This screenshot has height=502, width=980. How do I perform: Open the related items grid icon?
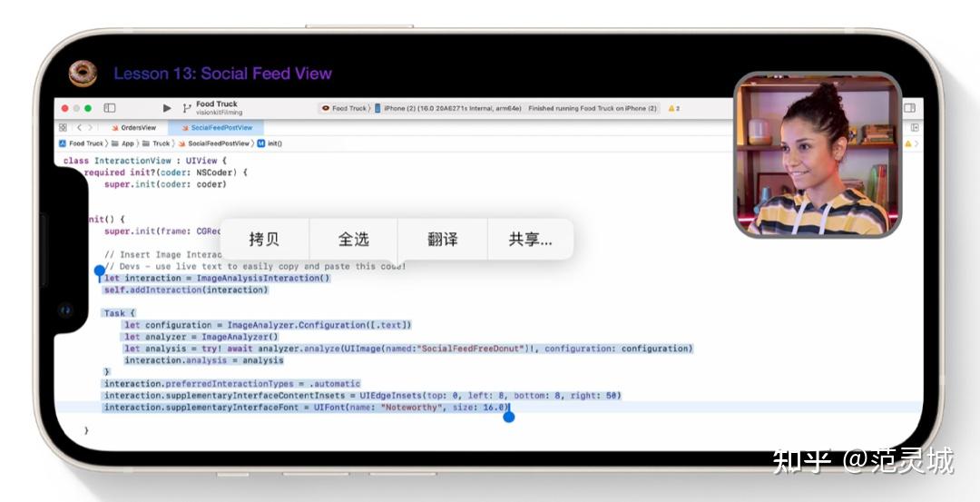click(63, 127)
